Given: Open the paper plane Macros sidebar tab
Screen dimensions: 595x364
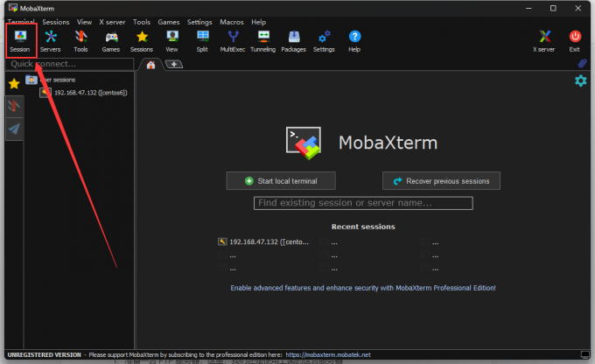Looking at the screenshot, I should tap(14, 129).
